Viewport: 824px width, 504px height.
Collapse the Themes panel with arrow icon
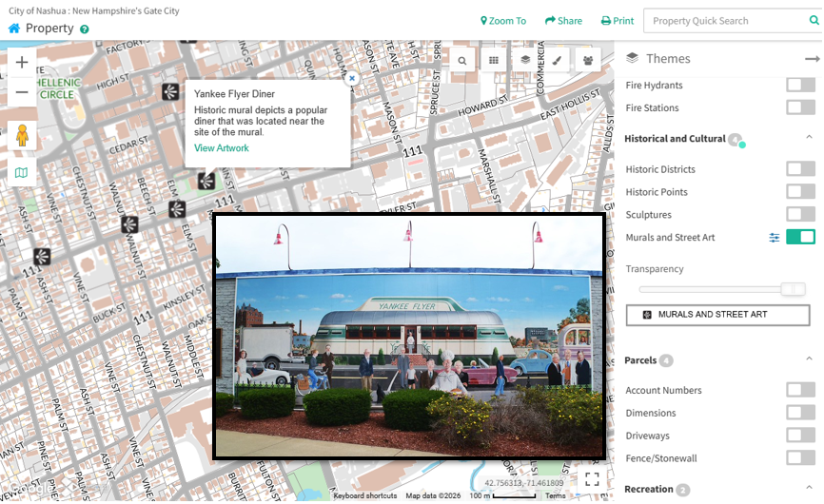pyautogui.click(x=812, y=59)
